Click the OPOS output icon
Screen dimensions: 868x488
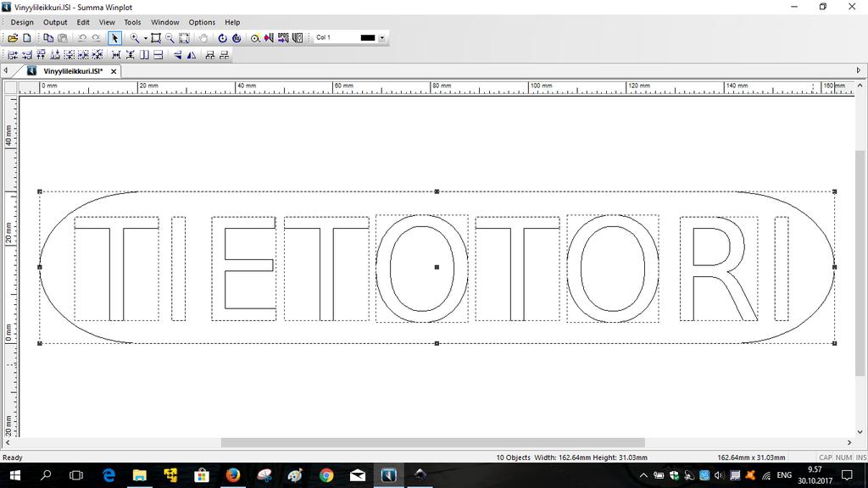(x=283, y=38)
